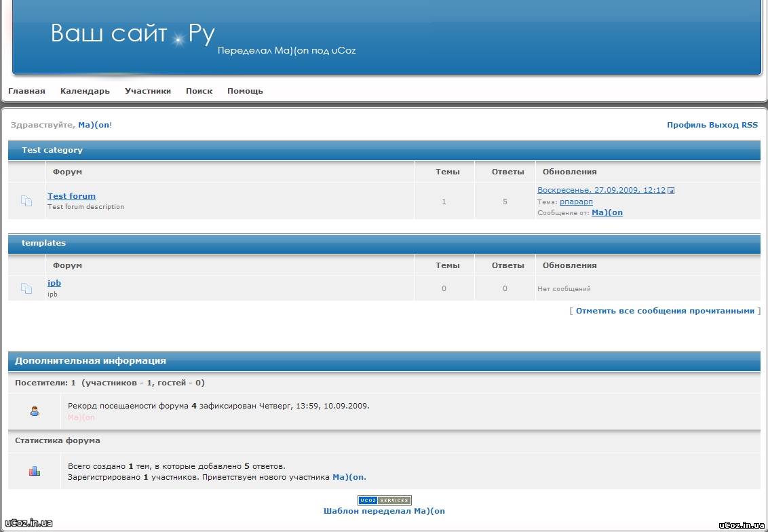
Task: Click the Выход logout link
Action: pyautogui.click(x=724, y=125)
